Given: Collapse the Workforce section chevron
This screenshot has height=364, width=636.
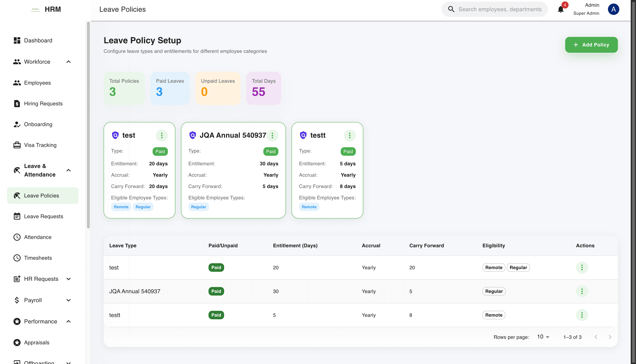Looking at the screenshot, I should (68, 62).
